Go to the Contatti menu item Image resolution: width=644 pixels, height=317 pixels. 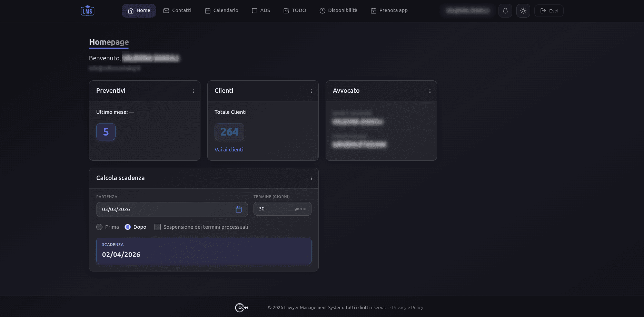(177, 11)
